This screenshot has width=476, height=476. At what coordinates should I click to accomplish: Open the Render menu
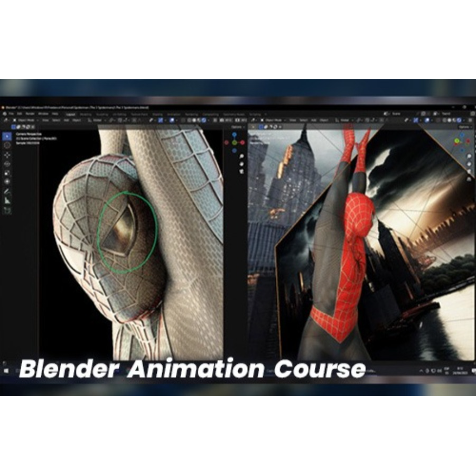click(30, 114)
